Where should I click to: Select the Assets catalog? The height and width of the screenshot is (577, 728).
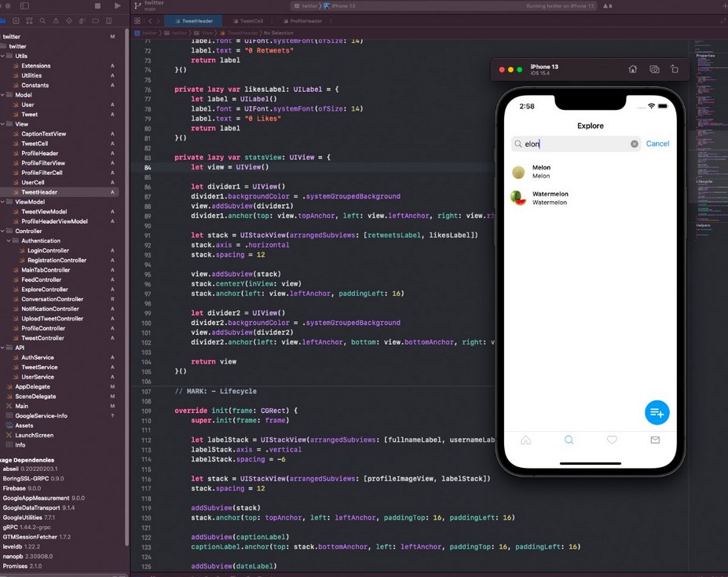pos(24,425)
